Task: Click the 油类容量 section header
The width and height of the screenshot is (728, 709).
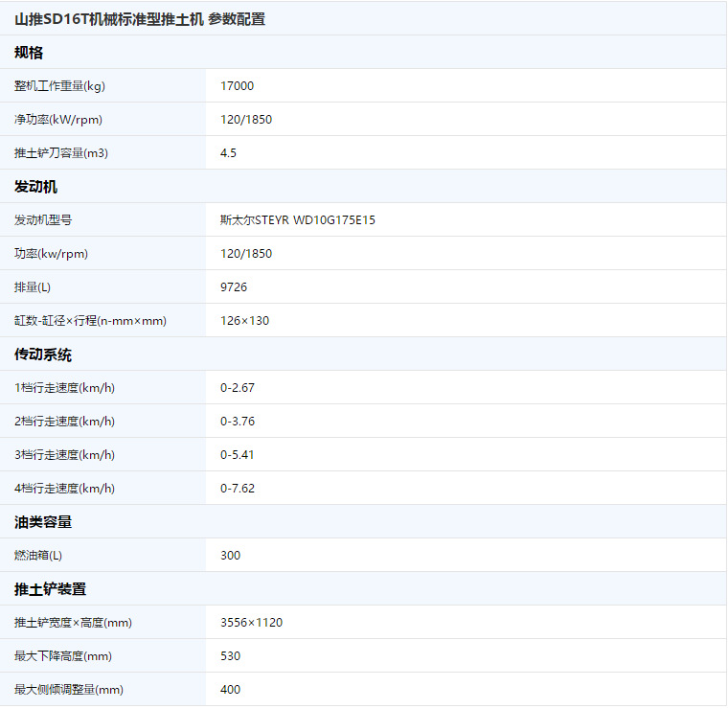Action: 43,522
